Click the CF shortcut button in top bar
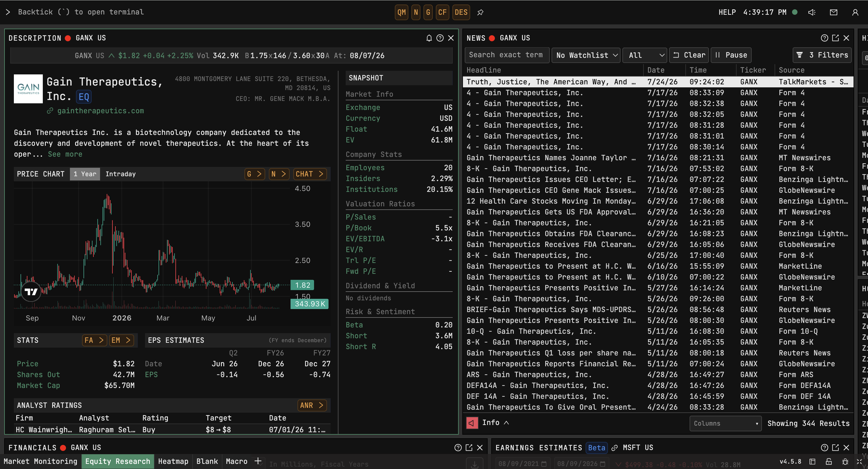 click(x=442, y=12)
